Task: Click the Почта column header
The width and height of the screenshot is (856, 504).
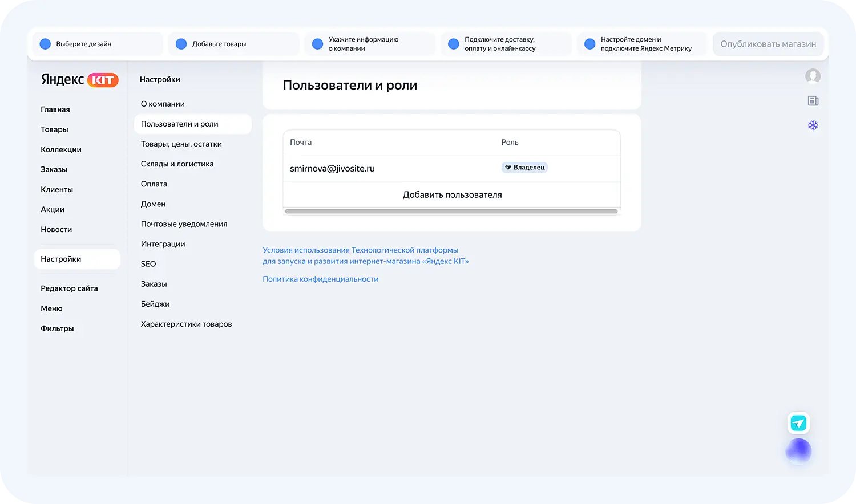Action: click(301, 143)
